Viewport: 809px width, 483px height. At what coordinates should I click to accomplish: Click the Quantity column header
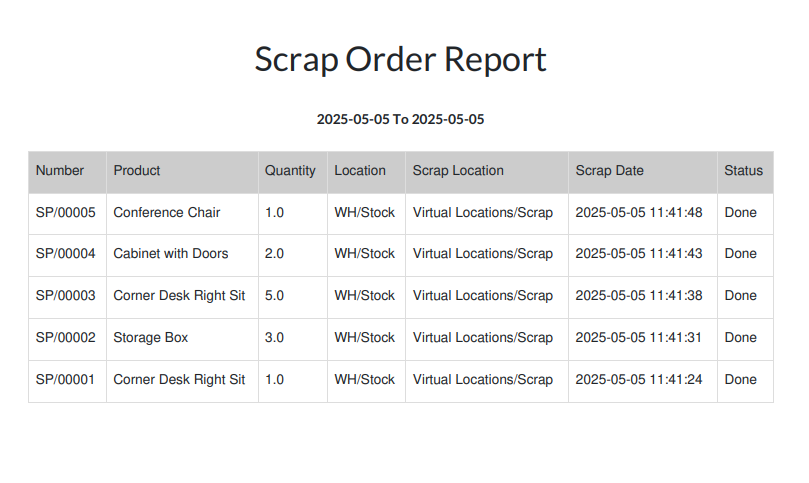click(x=290, y=171)
